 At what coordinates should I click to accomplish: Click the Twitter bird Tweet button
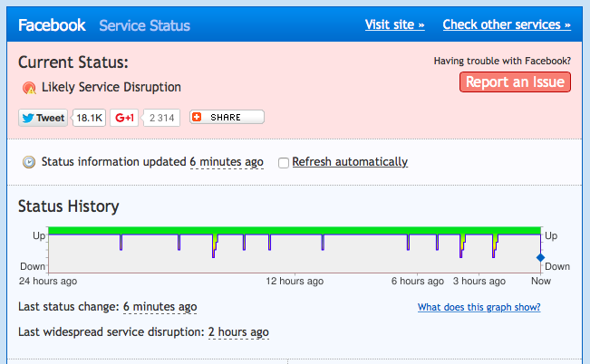tap(43, 118)
